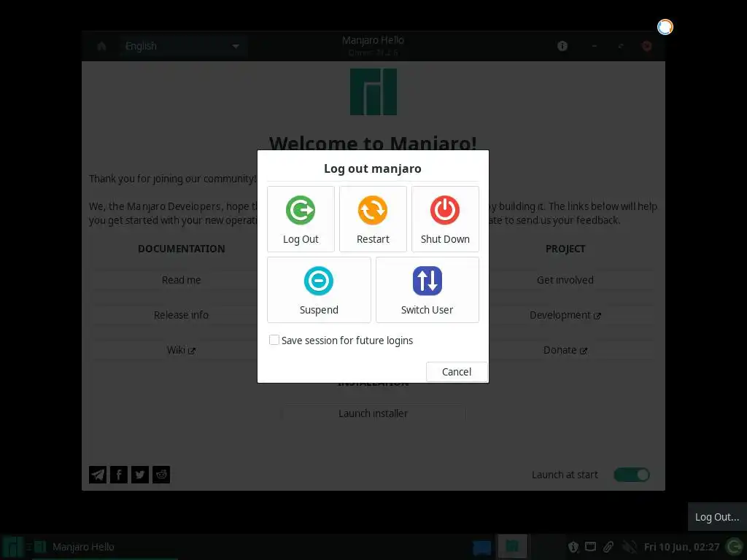Cancel the log out dialog
Screen dimensions: 747x560
[x=457, y=371]
